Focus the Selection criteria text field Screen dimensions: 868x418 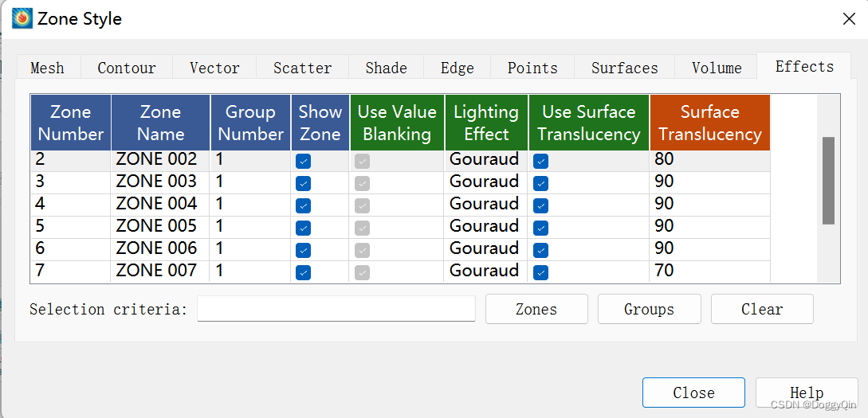pos(336,309)
